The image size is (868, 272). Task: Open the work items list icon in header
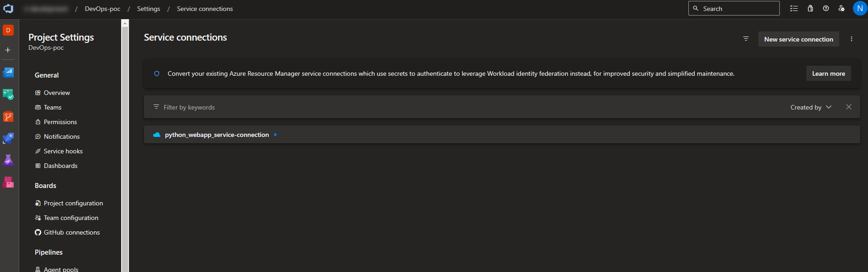[x=794, y=9]
